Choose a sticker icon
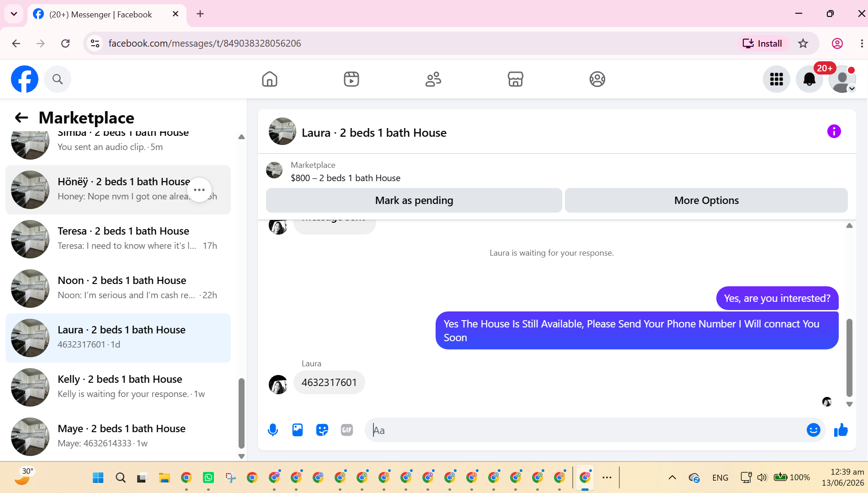868x493 pixels. [322, 430]
